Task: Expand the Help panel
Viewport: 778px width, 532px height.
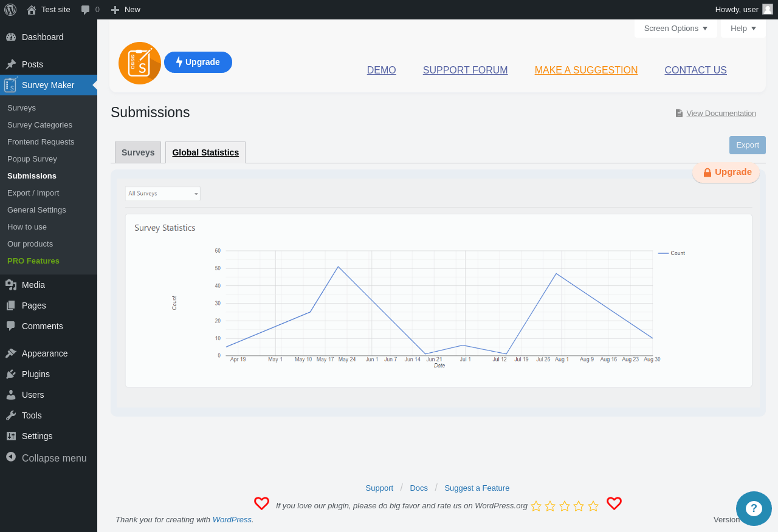Action: click(x=743, y=29)
